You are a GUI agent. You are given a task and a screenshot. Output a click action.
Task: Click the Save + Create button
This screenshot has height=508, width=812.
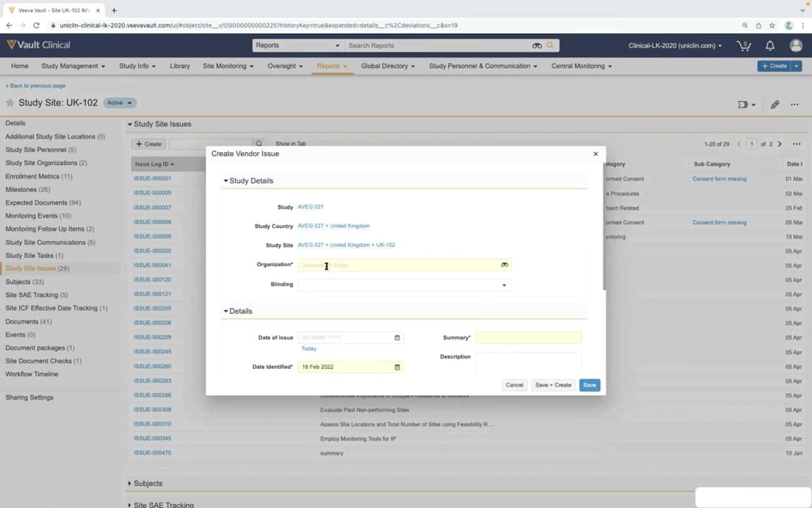553,385
